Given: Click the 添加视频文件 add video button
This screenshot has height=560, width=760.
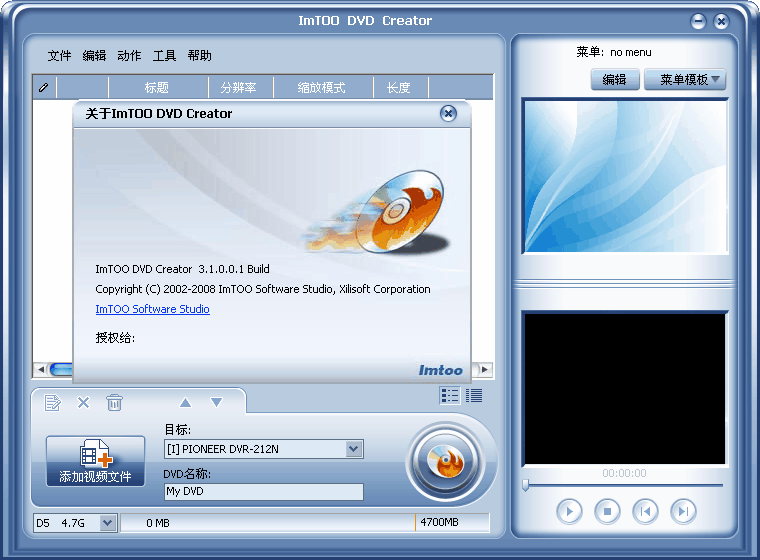Looking at the screenshot, I should coord(95,462).
